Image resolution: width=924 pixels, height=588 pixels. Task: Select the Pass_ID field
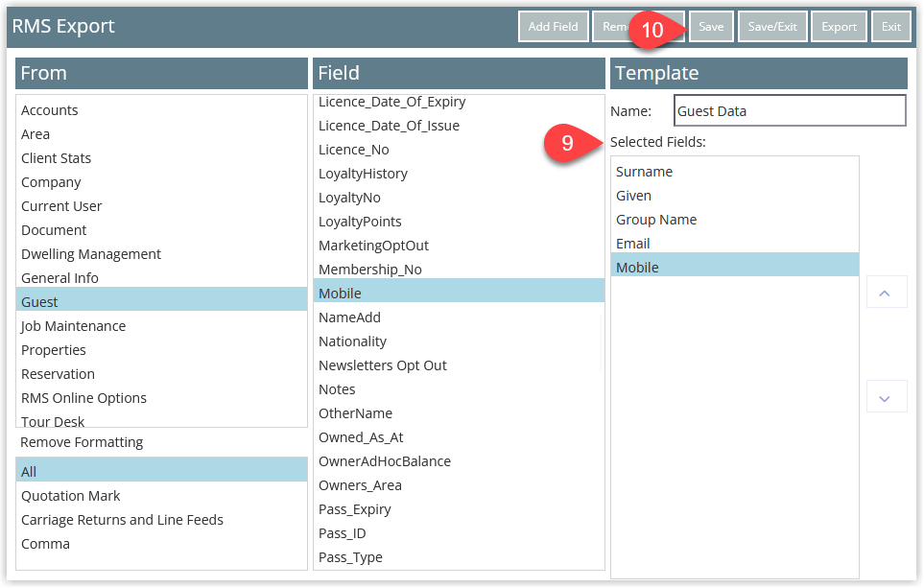pos(459,533)
